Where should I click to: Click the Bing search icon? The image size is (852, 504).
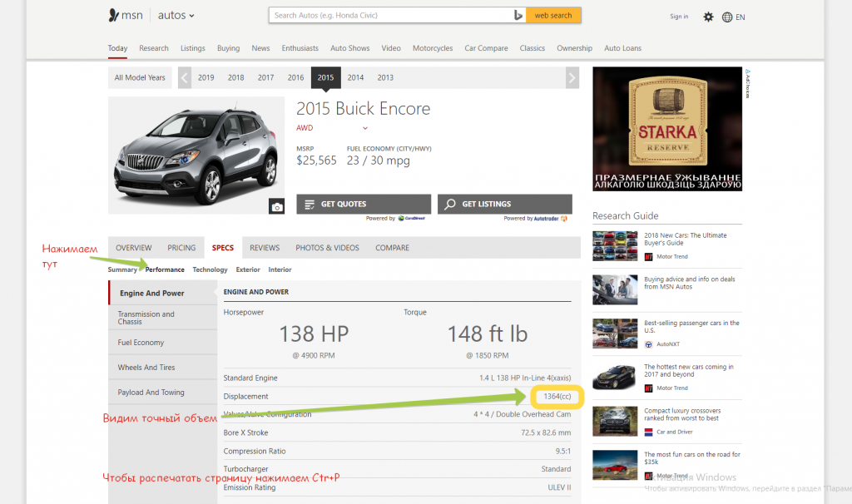click(x=518, y=15)
